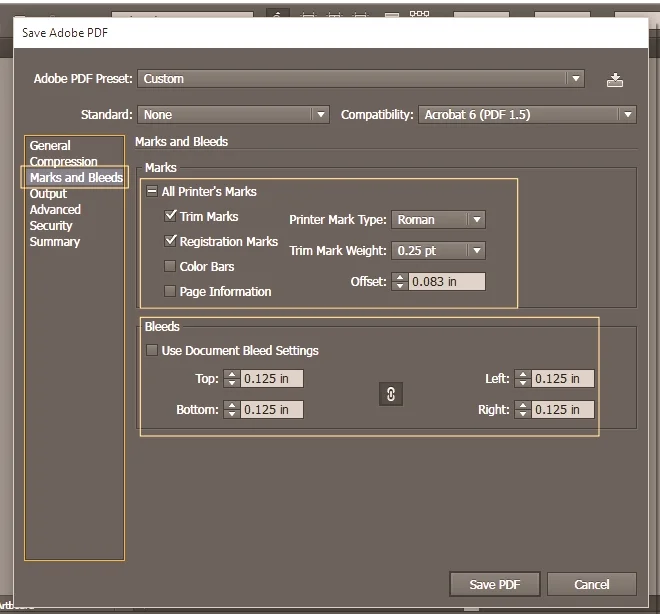Toggle the bleed link chain icon
Viewport: 660px width, 614px height.
(x=391, y=394)
